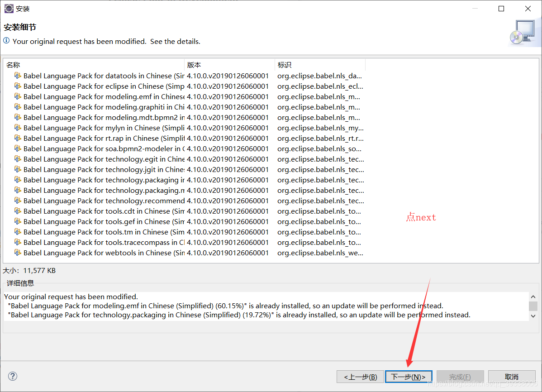Click the modeling.mdt.bpmn2 pack icon
This screenshot has width=542, height=392.
pos(18,117)
